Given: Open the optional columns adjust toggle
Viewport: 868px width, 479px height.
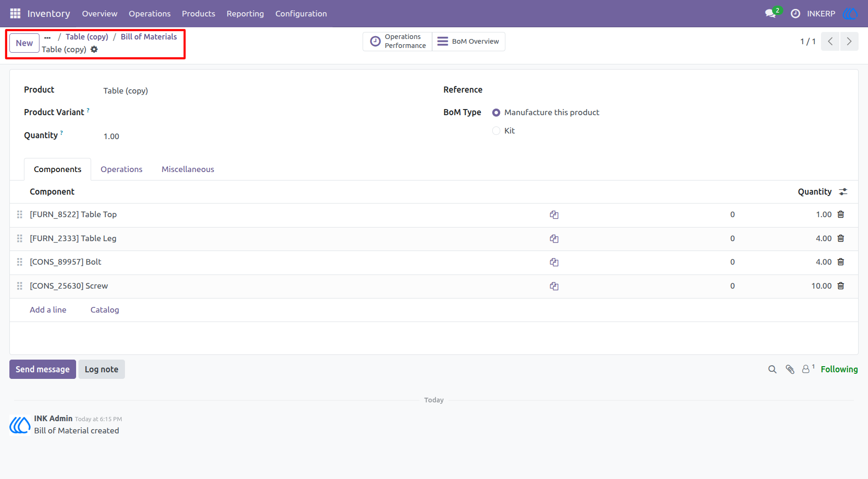Looking at the screenshot, I should tap(843, 192).
